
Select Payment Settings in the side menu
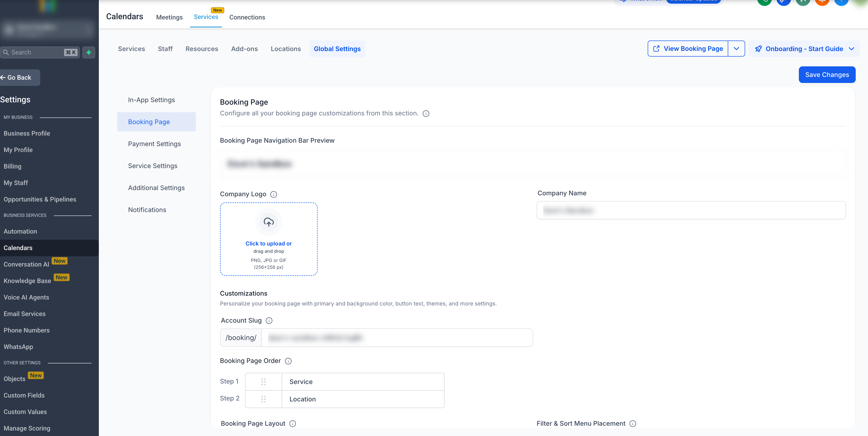click(x=154, y=144)
